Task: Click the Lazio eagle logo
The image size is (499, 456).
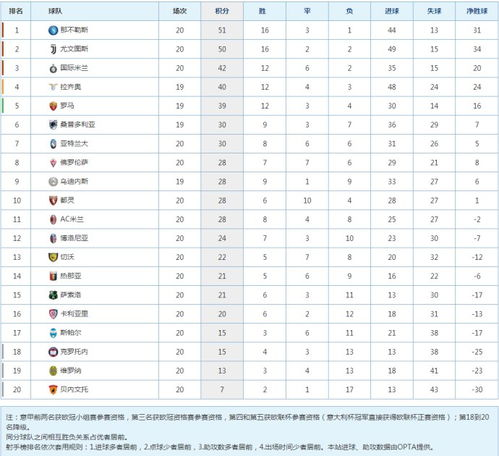Action: 53,87
